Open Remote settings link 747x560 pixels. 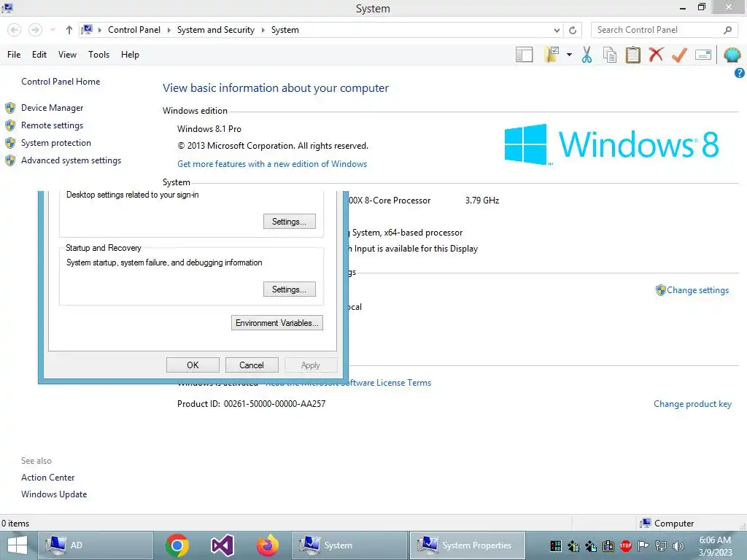pos(52,125)
